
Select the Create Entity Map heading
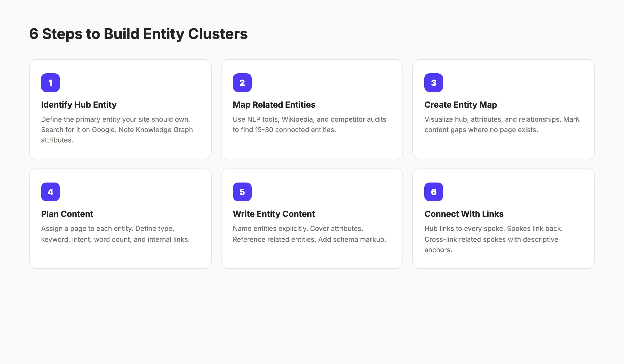coord(460,105)
